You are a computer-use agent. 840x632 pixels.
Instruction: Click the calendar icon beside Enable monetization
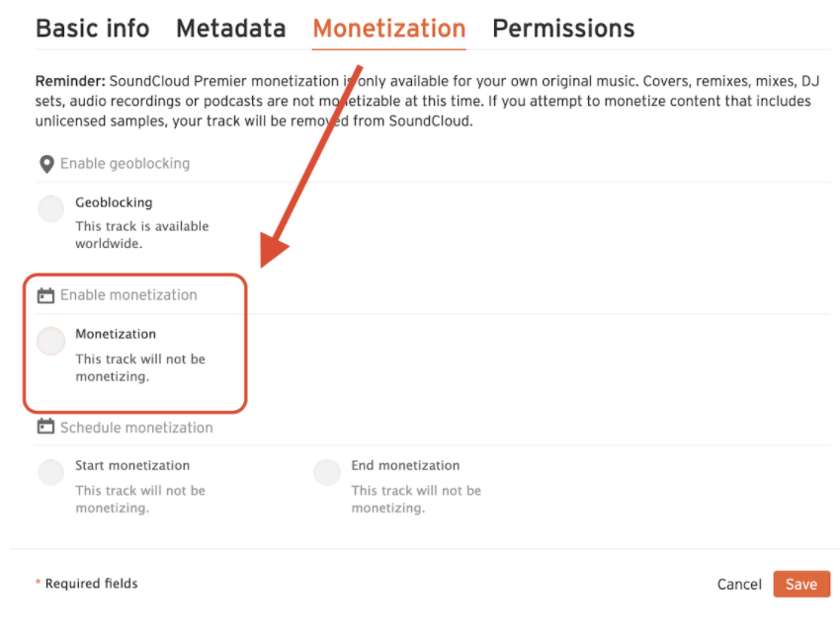pyautogui.click(x=46, y=294)
